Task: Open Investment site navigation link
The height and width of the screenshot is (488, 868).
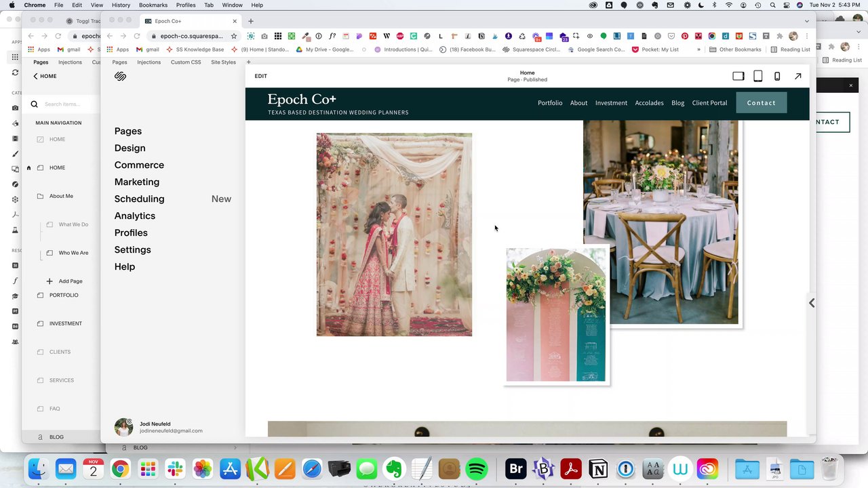Action: pos(611,103)
